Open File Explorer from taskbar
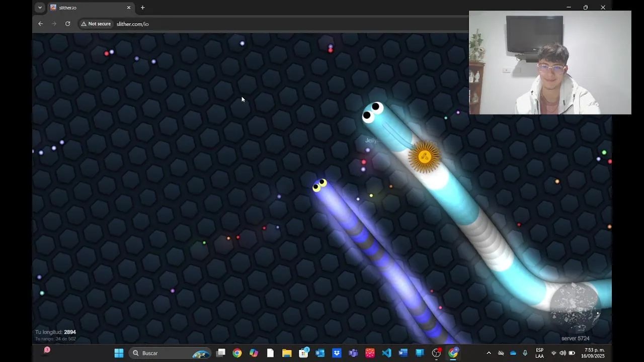This screenshot has width=644, height=362. tap(287, 353)
